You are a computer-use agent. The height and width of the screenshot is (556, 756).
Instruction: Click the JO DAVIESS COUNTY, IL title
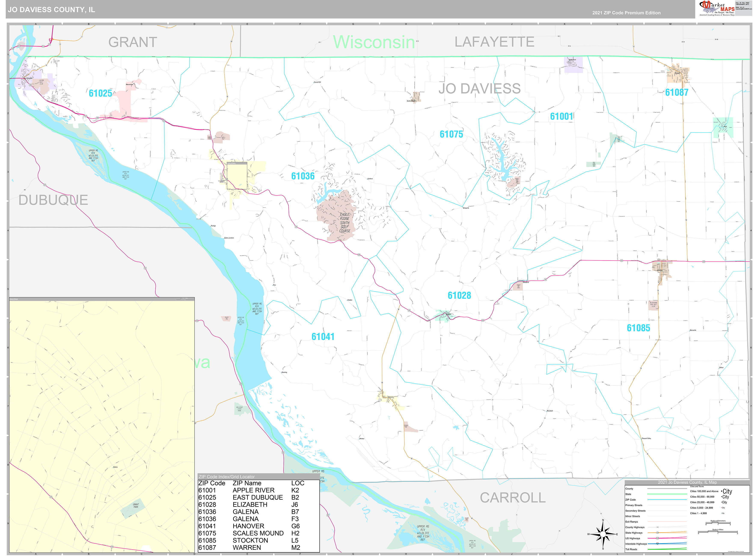pos(52,10)
